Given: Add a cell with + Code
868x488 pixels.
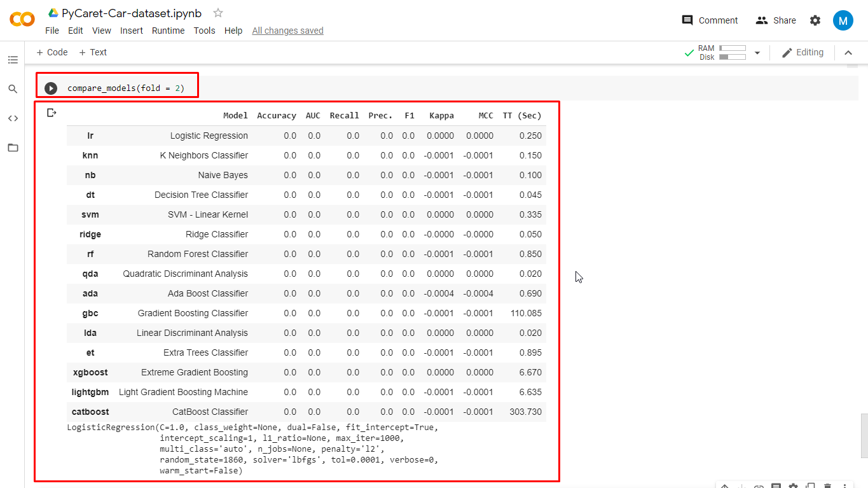Looking at the screenshot, I should pyautogui.click(x=51, y=52).
